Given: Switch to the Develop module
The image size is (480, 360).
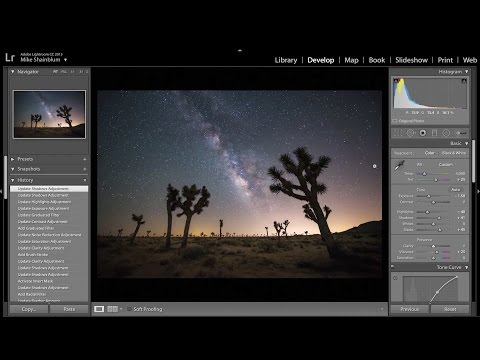Looking at the screenshot, I should (321, 60).
